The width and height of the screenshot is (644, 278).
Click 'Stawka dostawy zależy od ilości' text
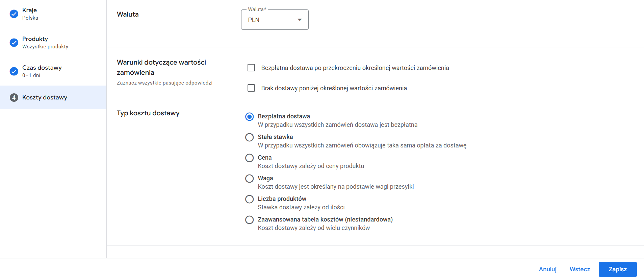click(301, 207)
